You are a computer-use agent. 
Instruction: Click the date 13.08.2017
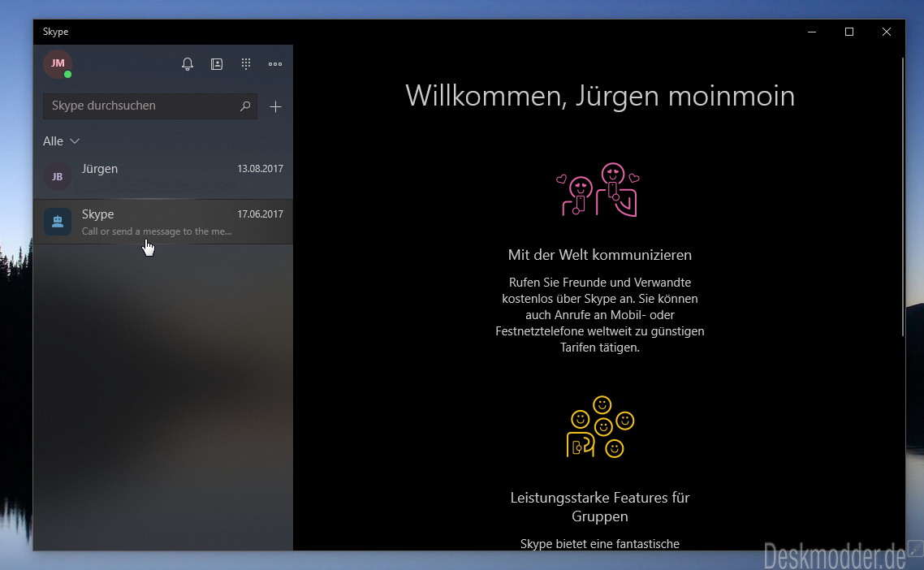click(260, 169)
